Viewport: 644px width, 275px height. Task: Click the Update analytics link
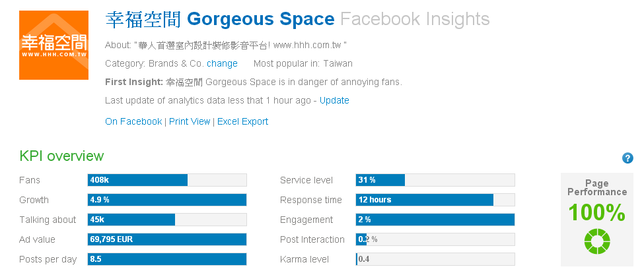(x=334, y=100)
